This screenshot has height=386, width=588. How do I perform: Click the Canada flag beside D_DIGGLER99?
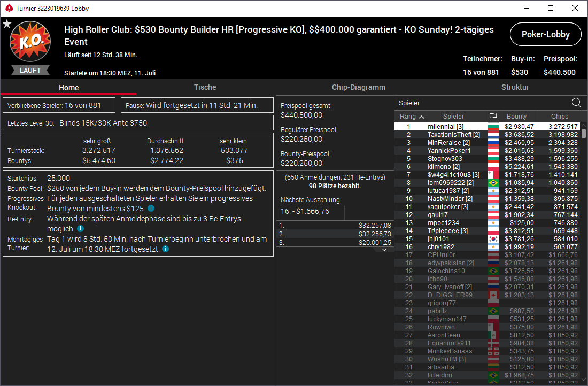tap(493, 295)
